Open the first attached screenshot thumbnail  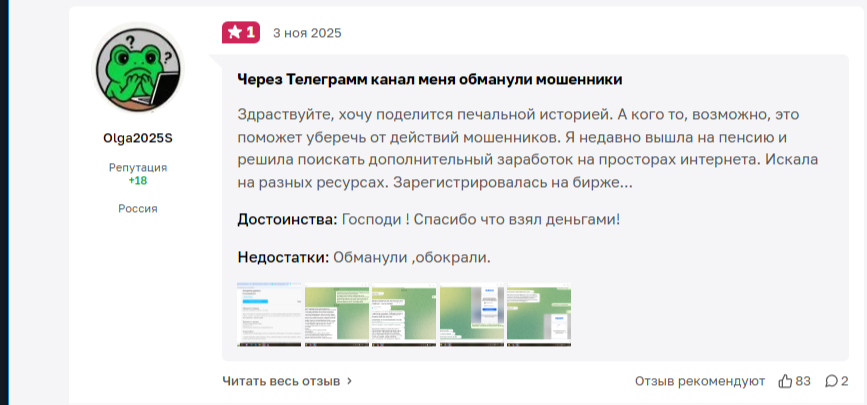click(269, 315)
